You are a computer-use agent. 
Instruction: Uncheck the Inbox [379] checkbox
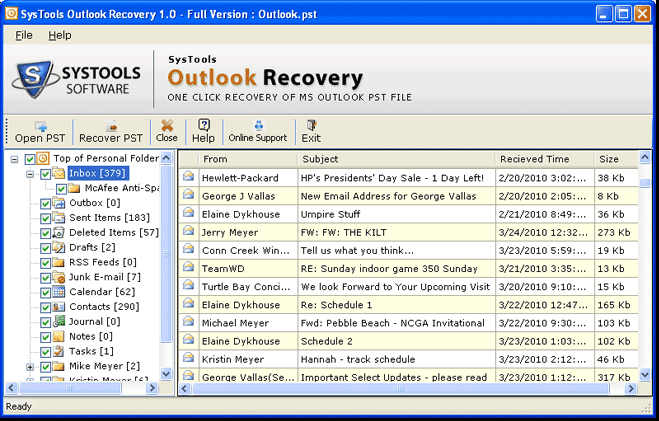click(x=46, y=174)
